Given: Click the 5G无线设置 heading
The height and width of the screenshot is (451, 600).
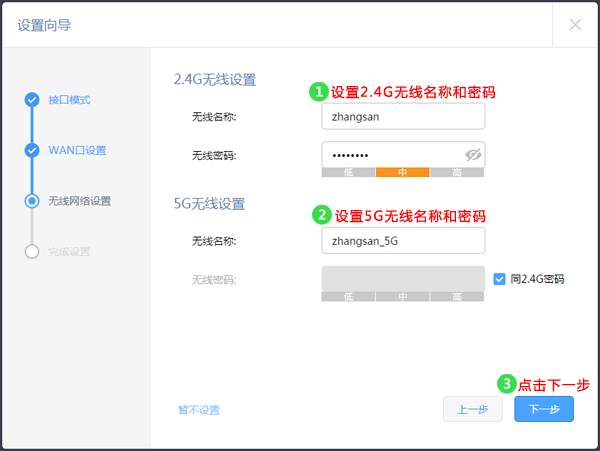Looking at the screenshot, I should coord(209,204).
